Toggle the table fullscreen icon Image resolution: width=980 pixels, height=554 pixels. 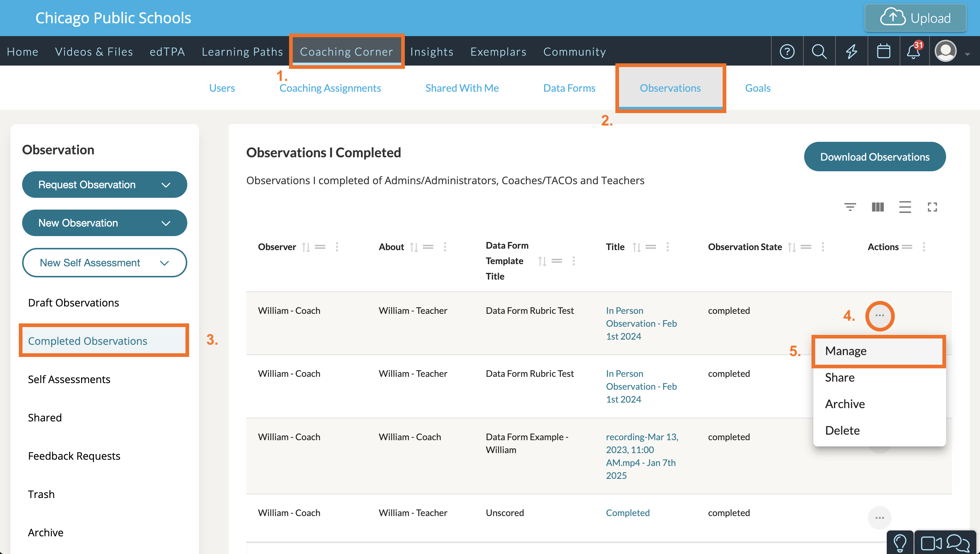click(x=932, y=207)
